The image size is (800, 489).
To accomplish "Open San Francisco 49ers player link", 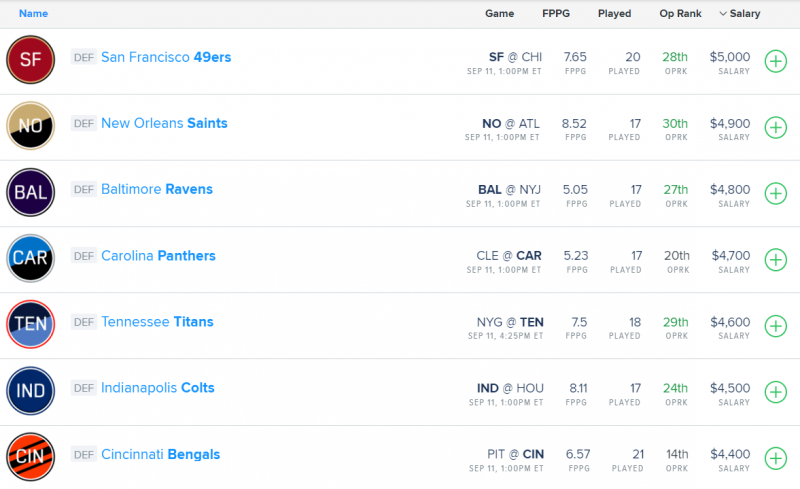I will point(166,57).
